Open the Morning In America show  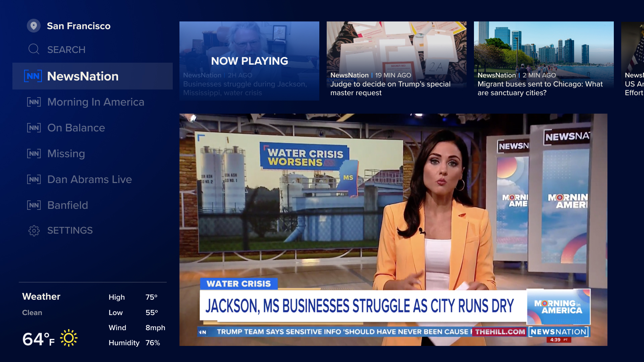pos(96,102)
